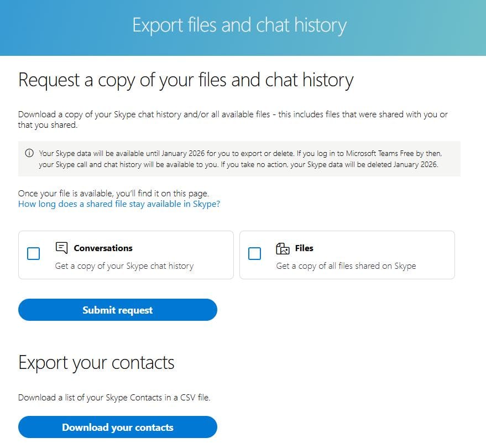Click the Conversations chat bubble icon

(x=61, y=248)
